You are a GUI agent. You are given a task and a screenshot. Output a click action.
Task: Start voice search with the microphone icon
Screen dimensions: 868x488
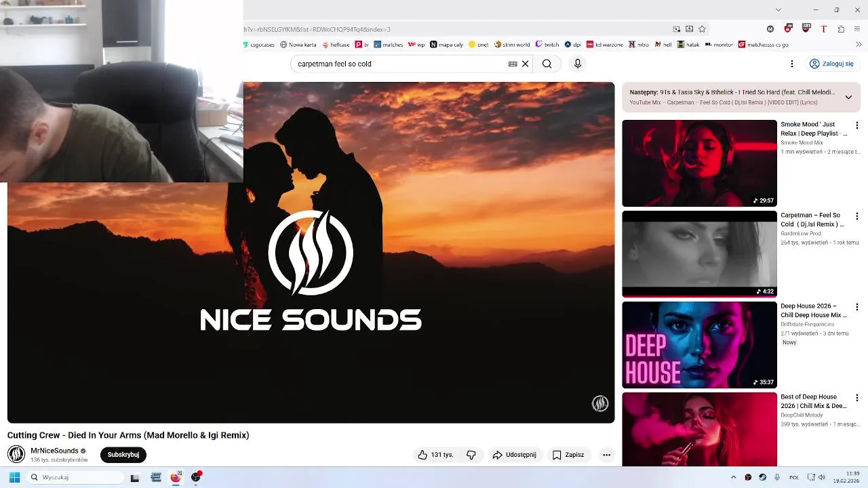pos(578,64)
